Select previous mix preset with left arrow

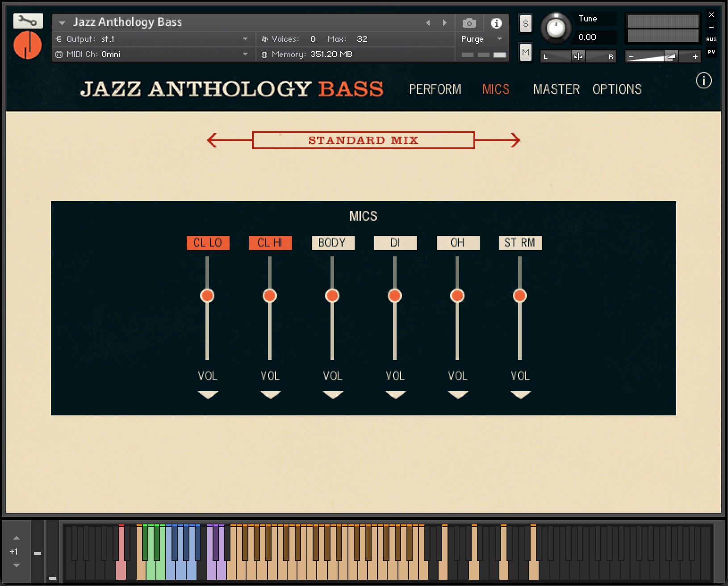[x=213, y=140]
